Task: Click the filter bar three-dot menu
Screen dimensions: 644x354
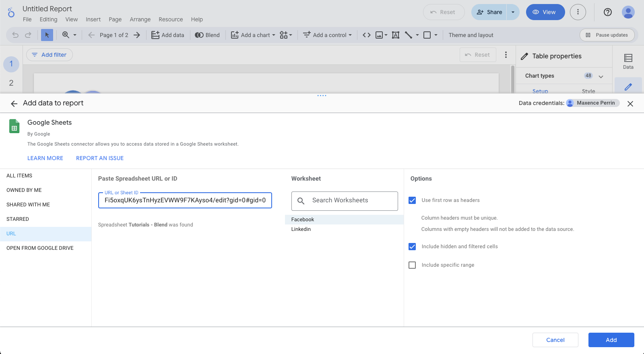Action: pyautogui.click(x=506, y=55)
